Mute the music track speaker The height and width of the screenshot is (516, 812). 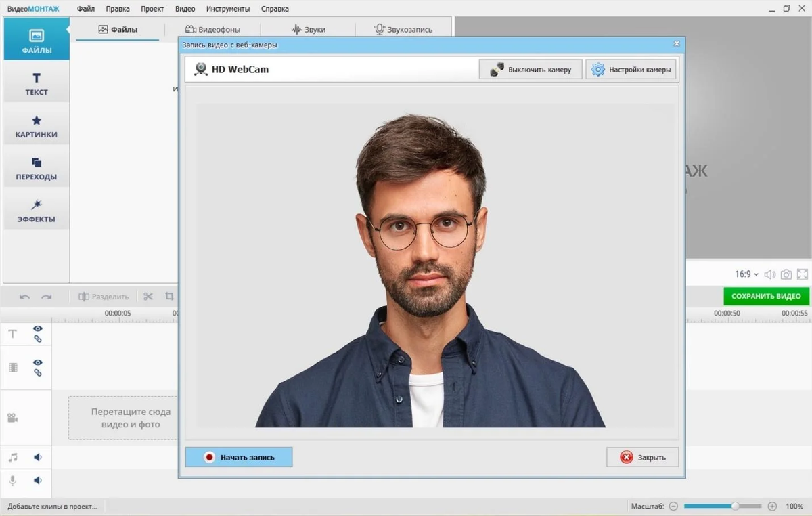coord(38,458)
